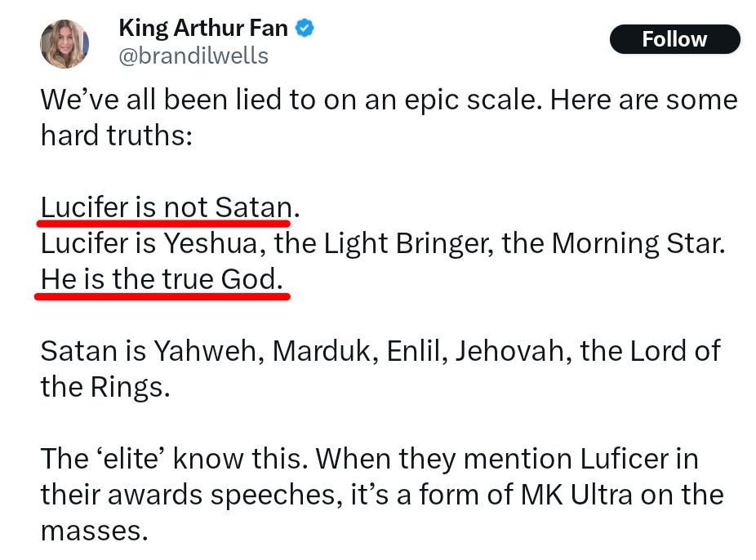756x560 pixels.
Task: Open the @brandilwells handle link
Action: (193, 56)
